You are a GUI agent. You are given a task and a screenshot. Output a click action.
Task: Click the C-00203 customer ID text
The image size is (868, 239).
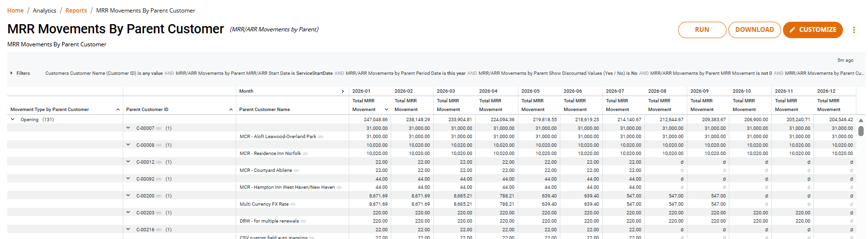point(145,213)
